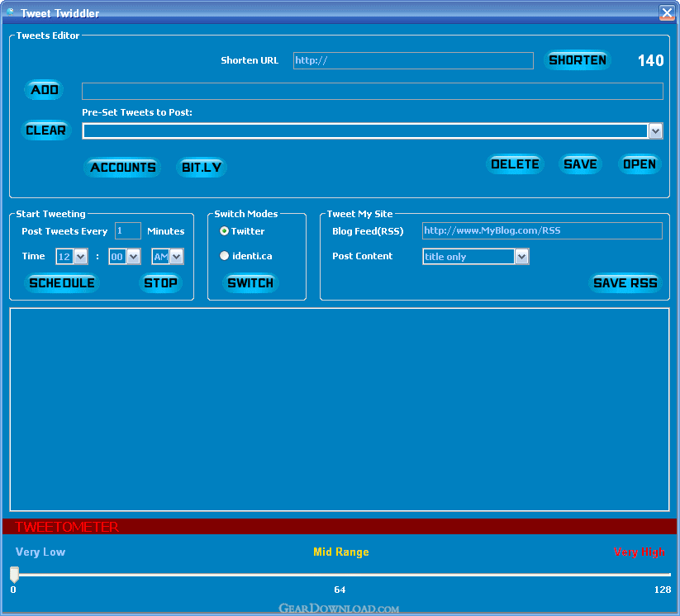Click the SAVE RSS button
The height and width of the screenshot is (616, 680).
click(625, 283)
